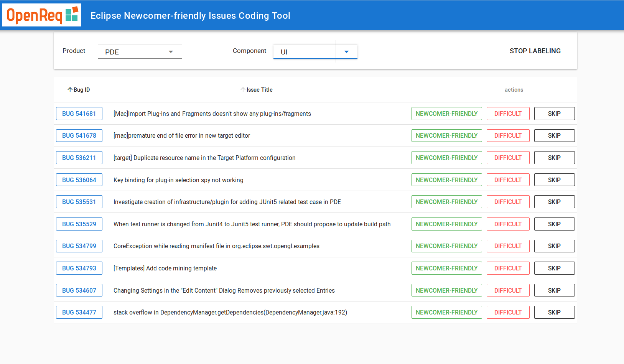
Task: Skip Bug 536211
Action: coord(554,158)
